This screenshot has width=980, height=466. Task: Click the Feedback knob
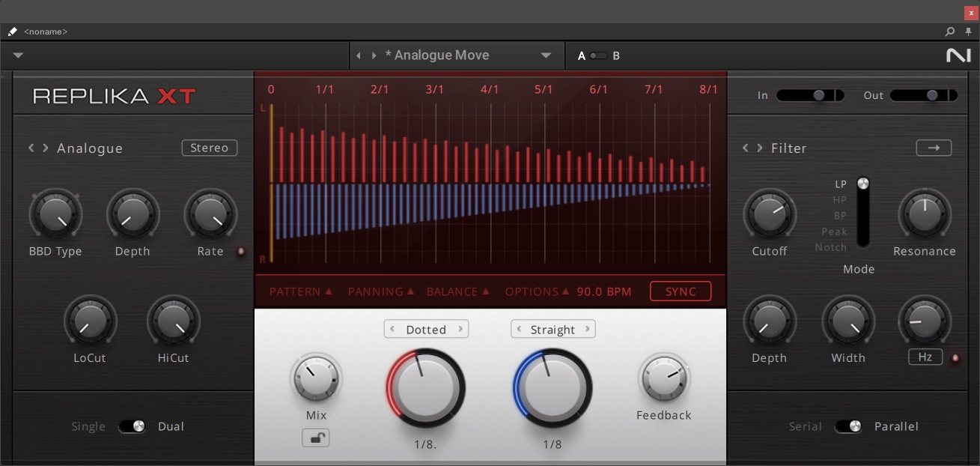click(x=663, y=379)
